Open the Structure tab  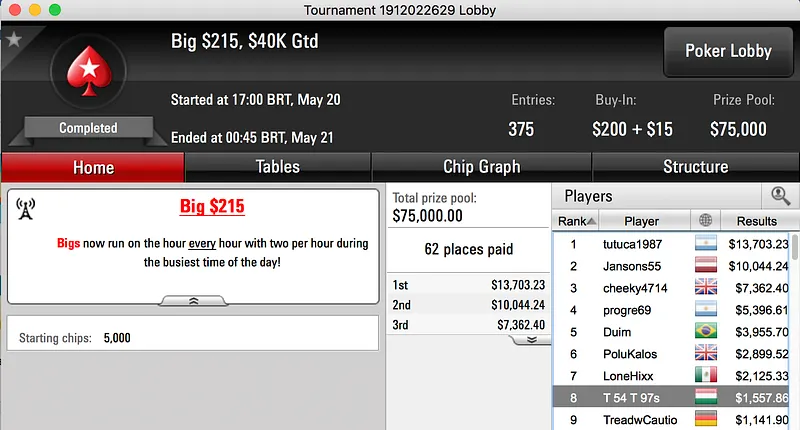[695, 167]
